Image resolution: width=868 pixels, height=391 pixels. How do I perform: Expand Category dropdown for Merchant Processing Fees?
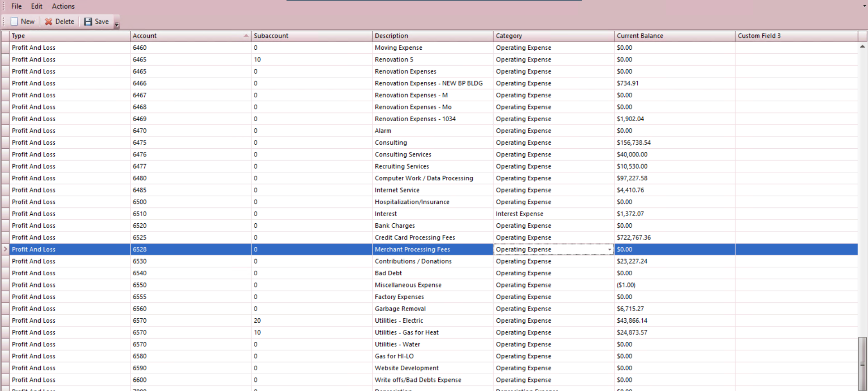click(x=609, y=250)
